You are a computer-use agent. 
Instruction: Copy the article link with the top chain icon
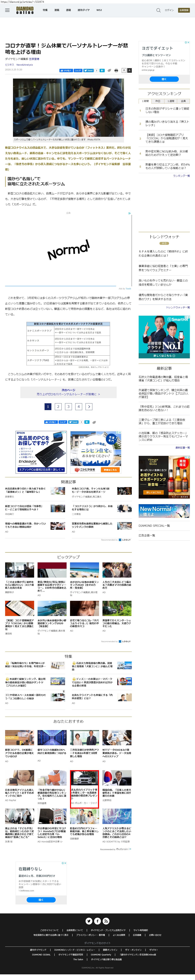[109, 70]
